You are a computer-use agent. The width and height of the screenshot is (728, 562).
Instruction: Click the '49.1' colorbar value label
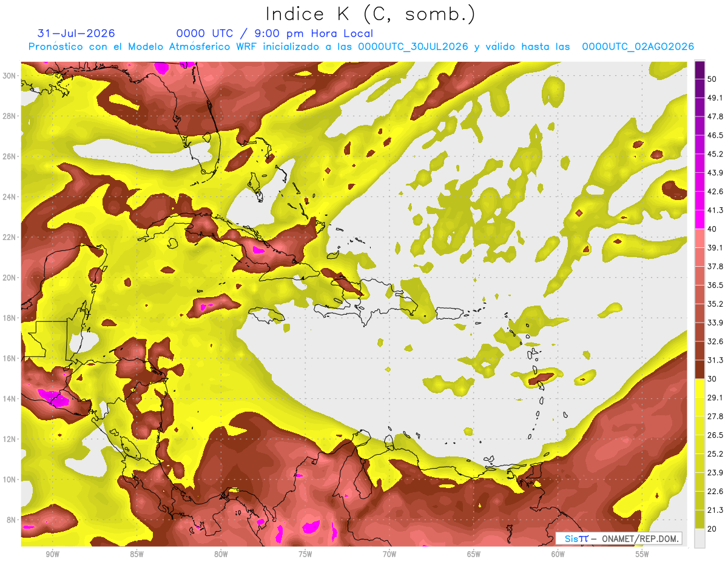tap(715, 98)
